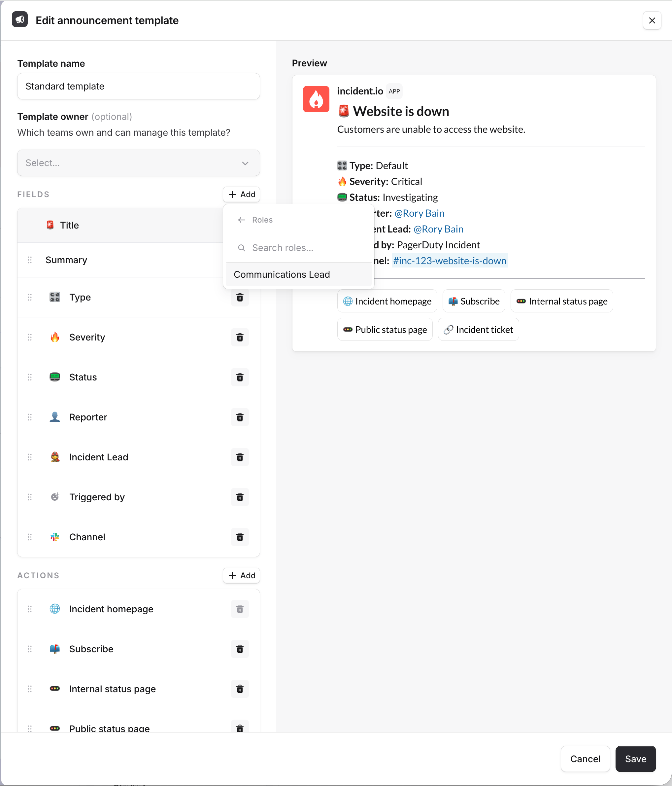
Task: Close the edit template dialog
Action: [652, 20]
